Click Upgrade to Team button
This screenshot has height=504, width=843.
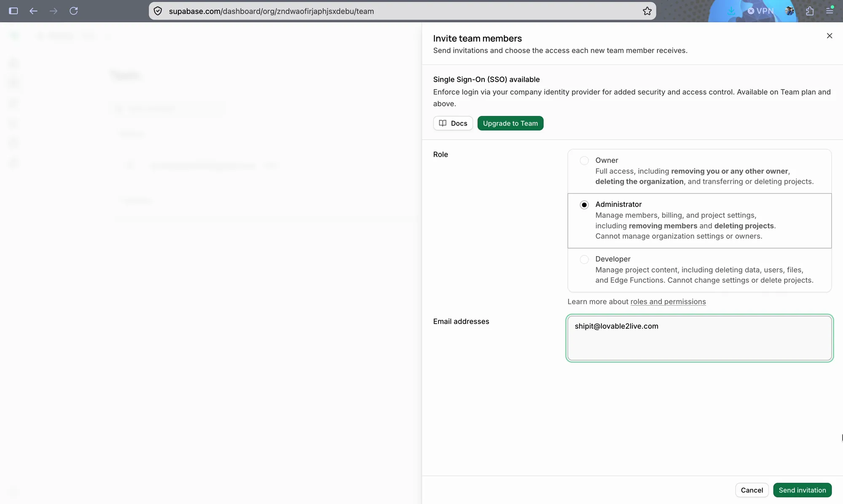(x=510, y=123)
